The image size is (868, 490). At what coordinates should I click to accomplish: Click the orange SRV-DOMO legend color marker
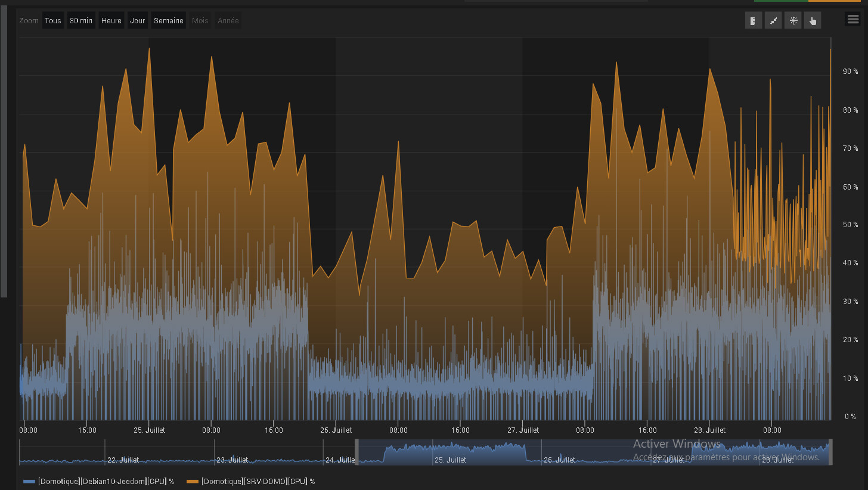(x=193, y=481)
